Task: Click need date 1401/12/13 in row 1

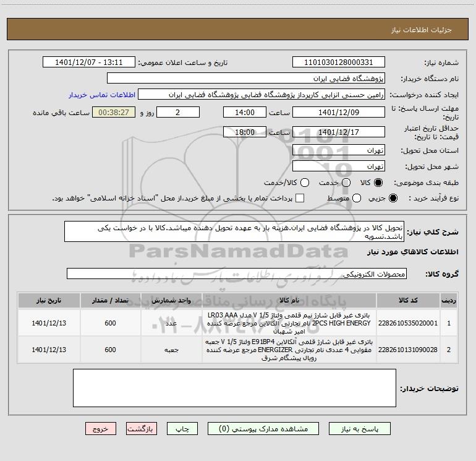Action: click(x=49, y=323)
